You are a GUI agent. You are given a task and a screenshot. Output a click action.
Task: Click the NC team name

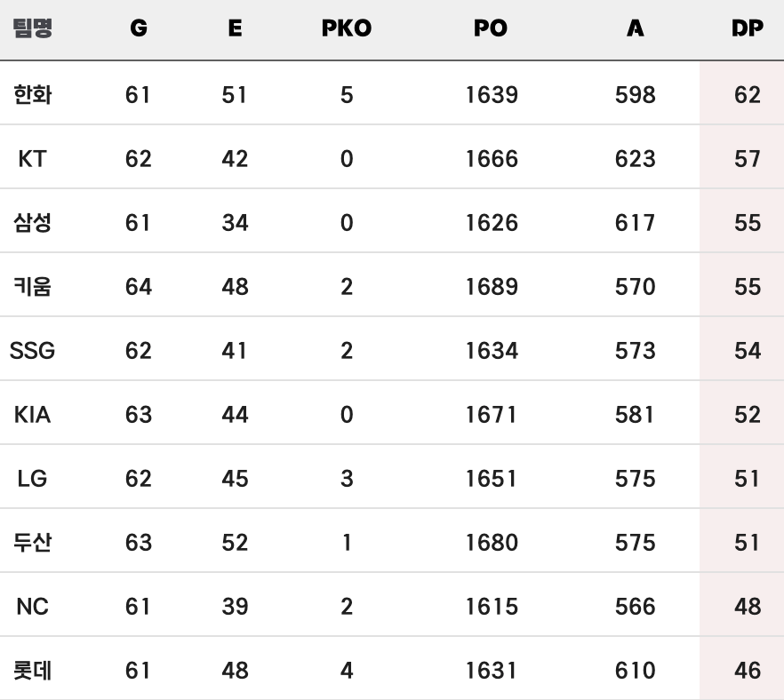33,607
